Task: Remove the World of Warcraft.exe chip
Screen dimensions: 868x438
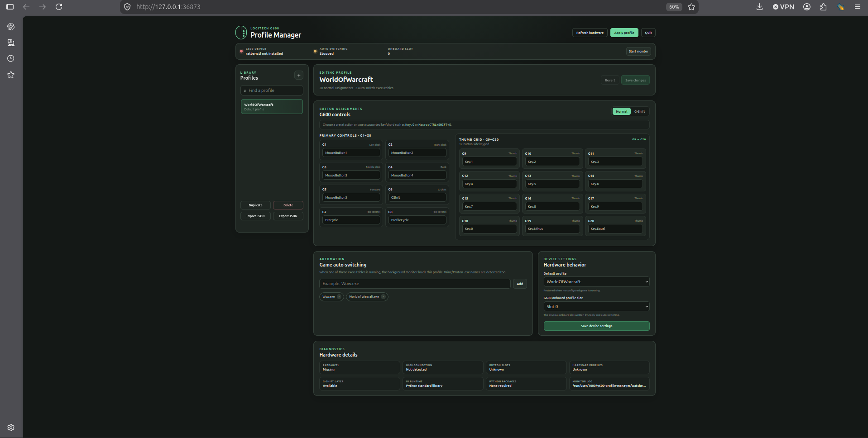Action: (x=383, y=297)
